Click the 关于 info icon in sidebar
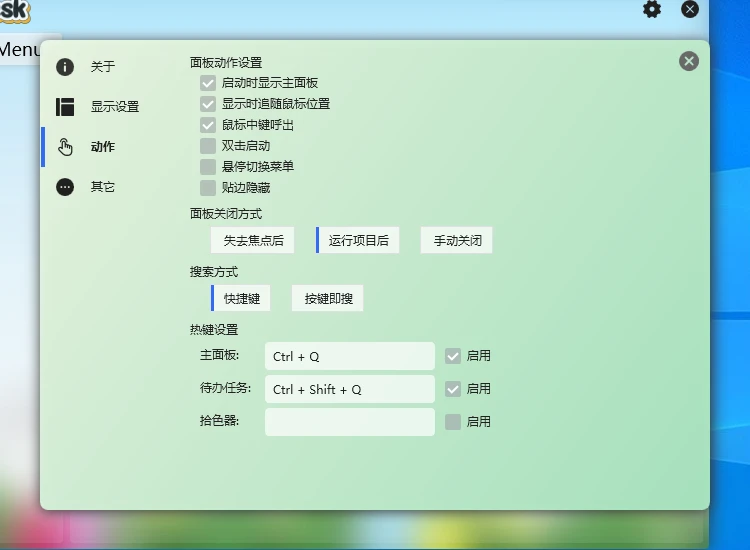 (x=65, y=67)
